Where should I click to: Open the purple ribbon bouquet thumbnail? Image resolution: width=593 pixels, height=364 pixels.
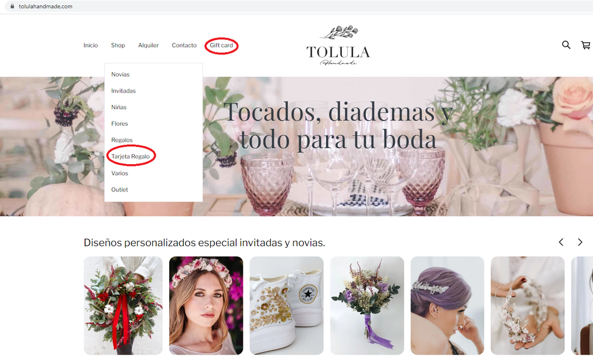(367, 305)
